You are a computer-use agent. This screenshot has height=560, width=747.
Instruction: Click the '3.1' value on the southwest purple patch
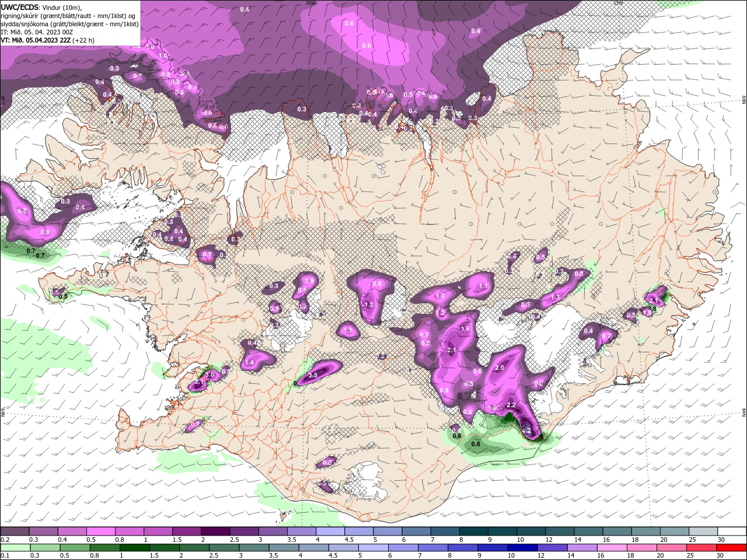[x=199, y=383]
